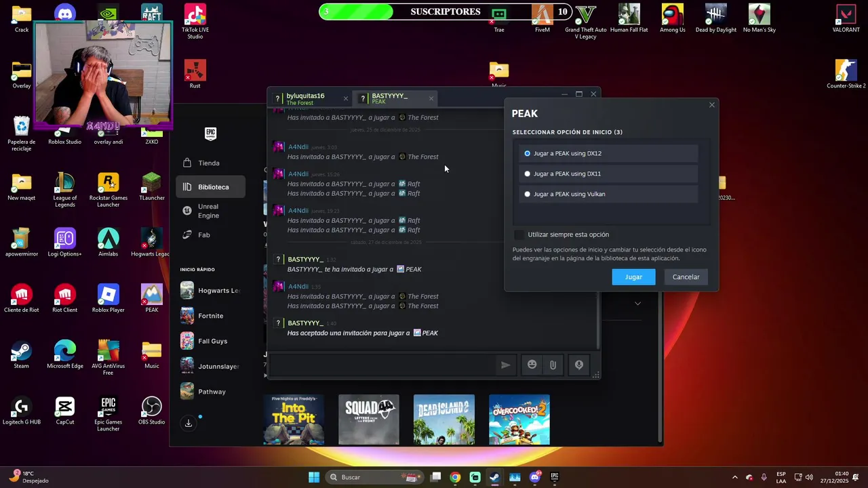Screen dimensions: 868x488
Task: Open the emoji picker in chat
Action: 532,365
